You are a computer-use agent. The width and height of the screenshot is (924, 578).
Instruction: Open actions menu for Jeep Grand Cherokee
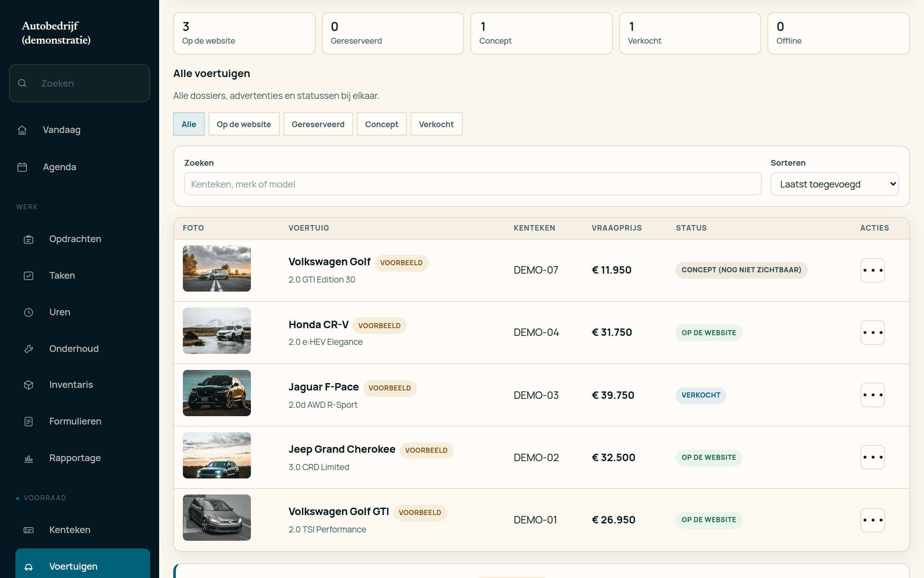(872, 457)
